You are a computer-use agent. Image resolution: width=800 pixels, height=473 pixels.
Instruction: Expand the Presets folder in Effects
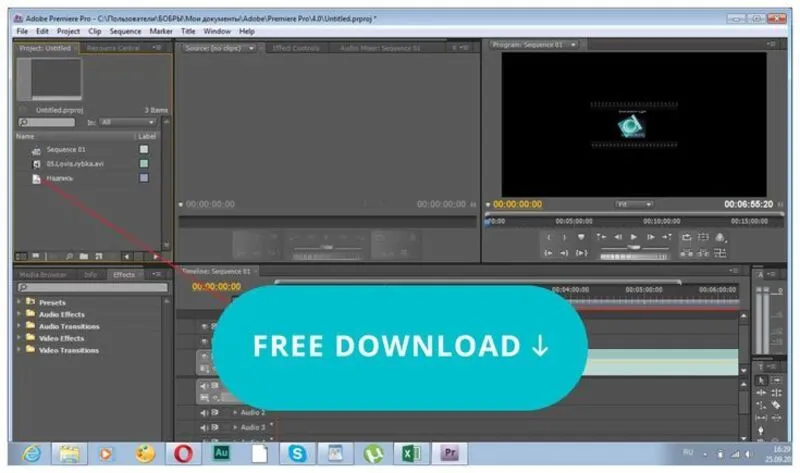click(18, 302)
